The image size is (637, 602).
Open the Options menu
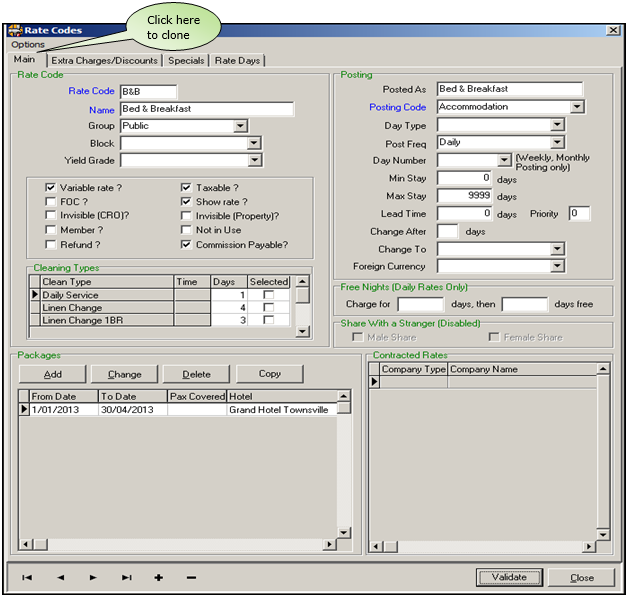[x=28, y=45]
